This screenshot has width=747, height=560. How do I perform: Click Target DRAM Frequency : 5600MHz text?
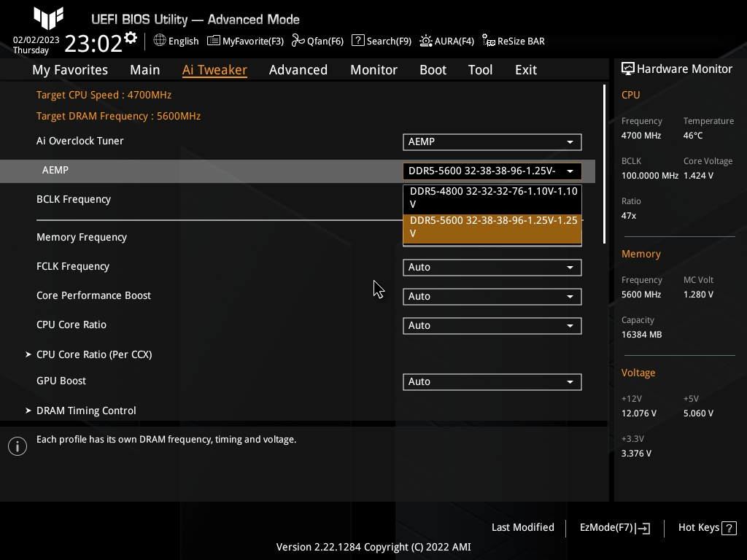119,116
